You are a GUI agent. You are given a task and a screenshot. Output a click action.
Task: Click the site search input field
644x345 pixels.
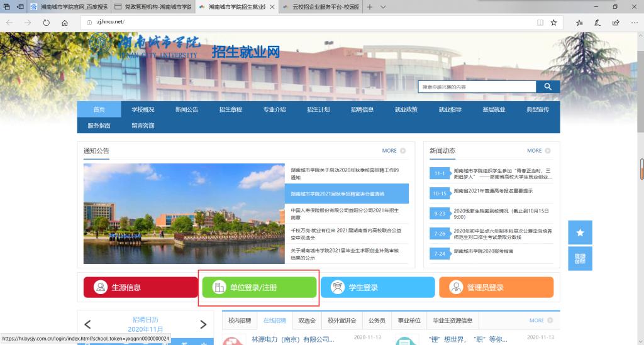pyautogui.click(x=476, y=87)
